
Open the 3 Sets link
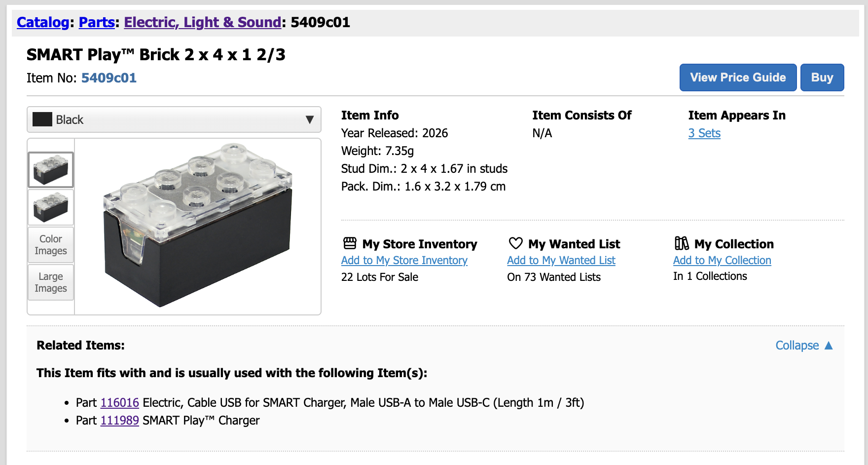click(x=704, y=133)
